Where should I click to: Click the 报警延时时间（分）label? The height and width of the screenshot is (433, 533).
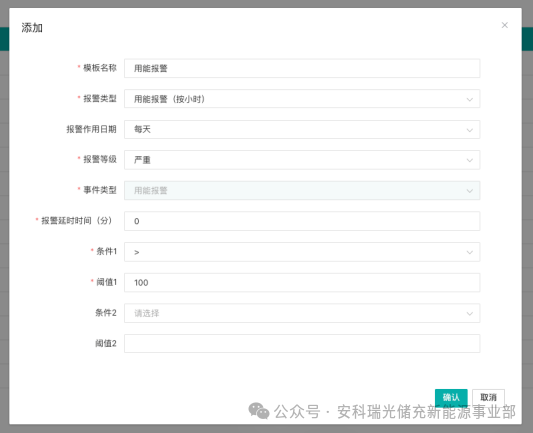[76, 221]
